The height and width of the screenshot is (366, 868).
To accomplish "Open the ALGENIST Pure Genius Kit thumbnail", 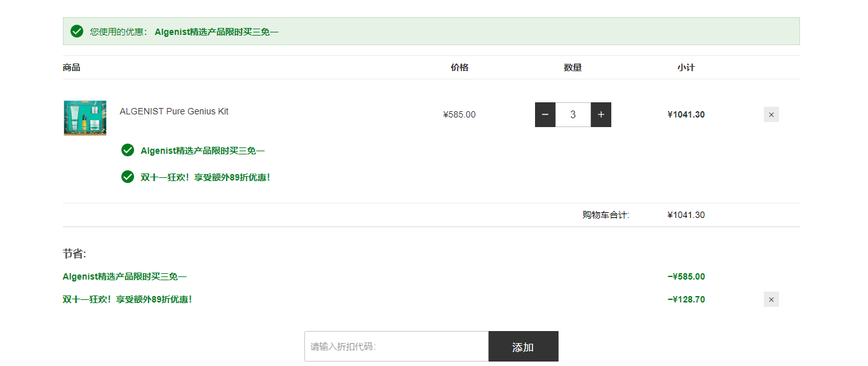I will pyautogui.click(x=85, y=118).
